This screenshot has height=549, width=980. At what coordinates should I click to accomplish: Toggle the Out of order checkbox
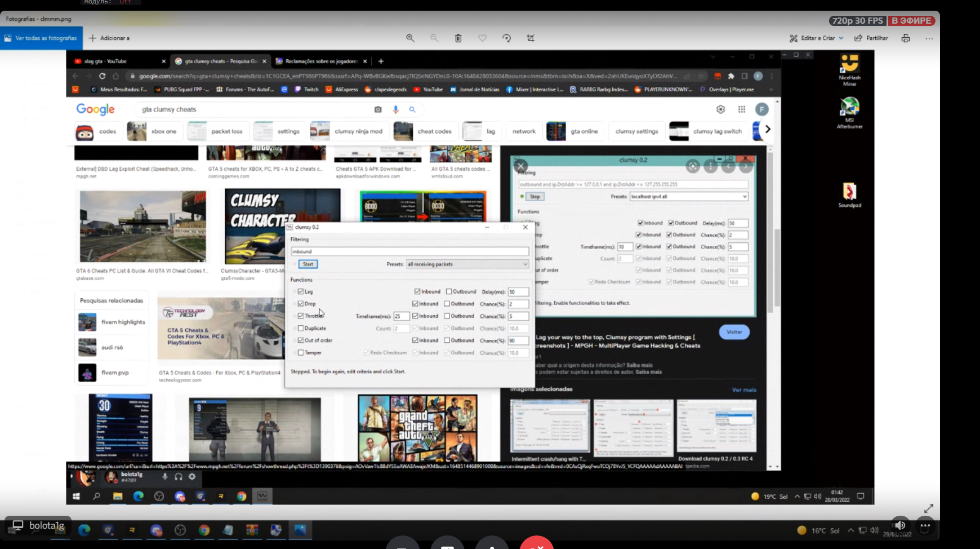click(x=301, y=340)
